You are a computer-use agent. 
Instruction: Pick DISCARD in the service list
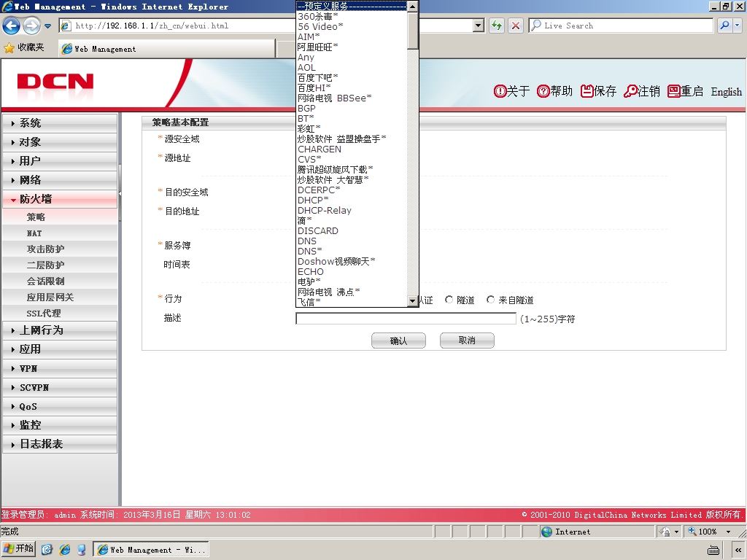pyautogui.click(x=352, y=231)
